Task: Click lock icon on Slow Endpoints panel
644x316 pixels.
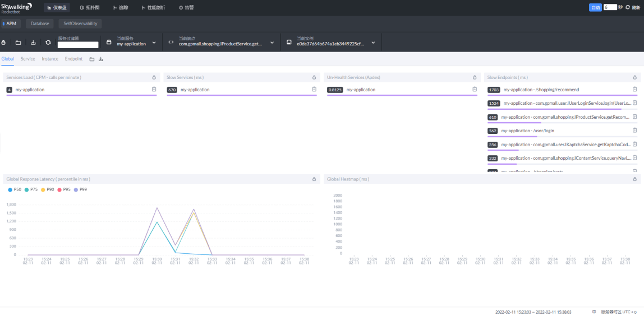Action: click(x=634, y=77)
